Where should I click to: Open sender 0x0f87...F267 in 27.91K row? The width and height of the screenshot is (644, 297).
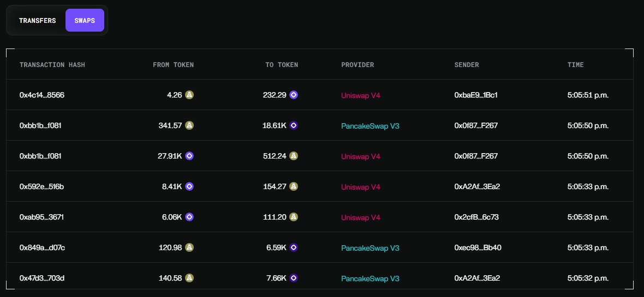tap(475, 156)
